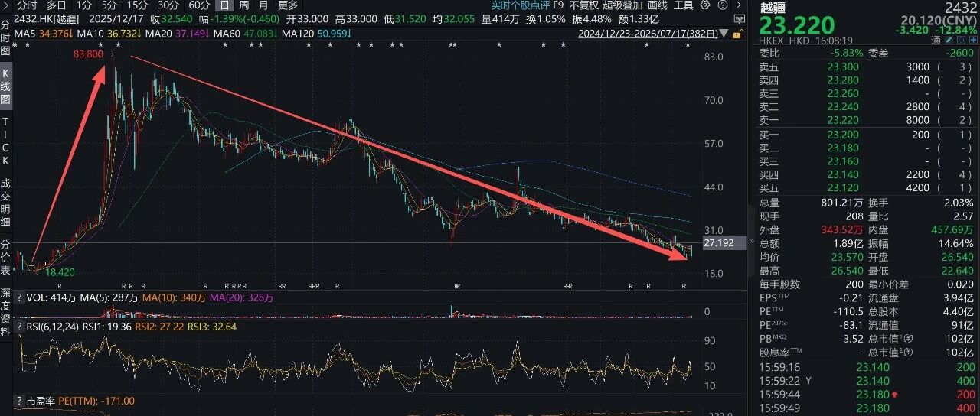Open the help question mark icon
This screenshot has width=980, height=416.
(x=723, y=5)
